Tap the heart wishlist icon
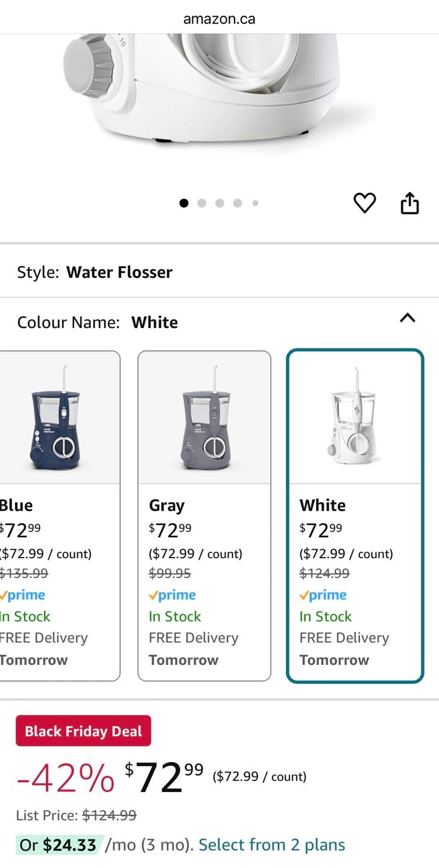Viewport: 439px width, 868px height. coord(364,203)
